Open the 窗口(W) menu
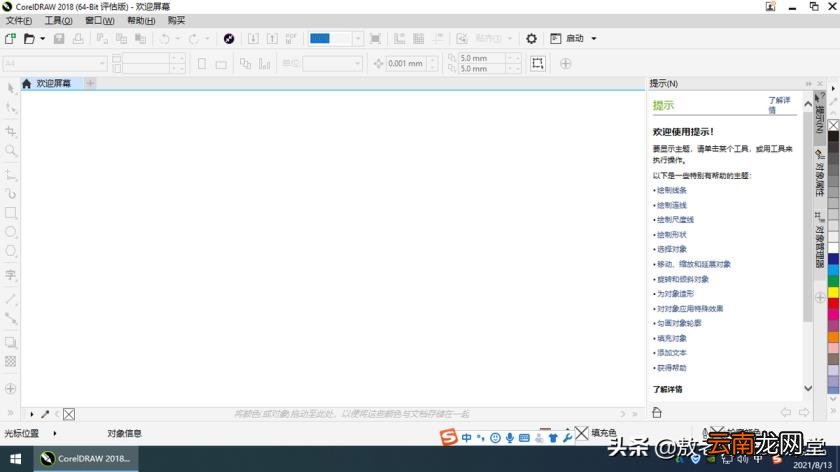840x472 pixels. [100, 20]
